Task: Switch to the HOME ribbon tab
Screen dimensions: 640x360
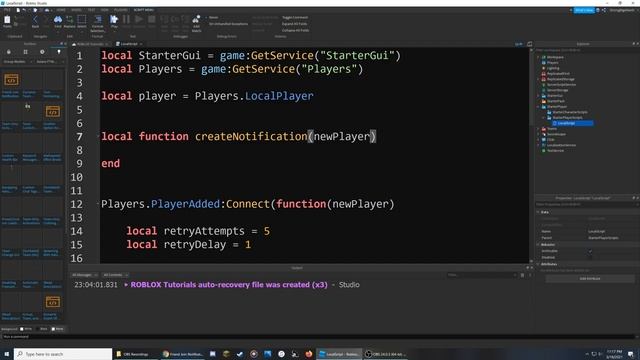Action: pyautogui.click(x=61, y=10)
